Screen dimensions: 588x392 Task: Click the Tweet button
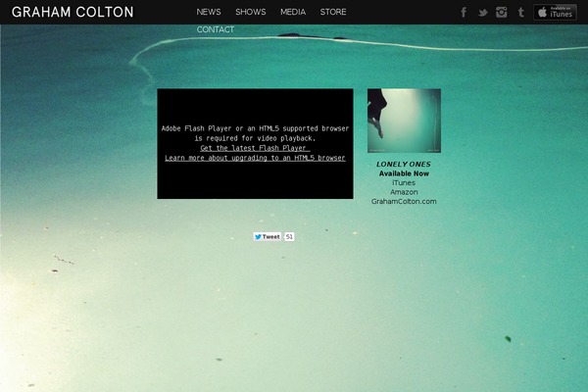click(x=267, y=237)
